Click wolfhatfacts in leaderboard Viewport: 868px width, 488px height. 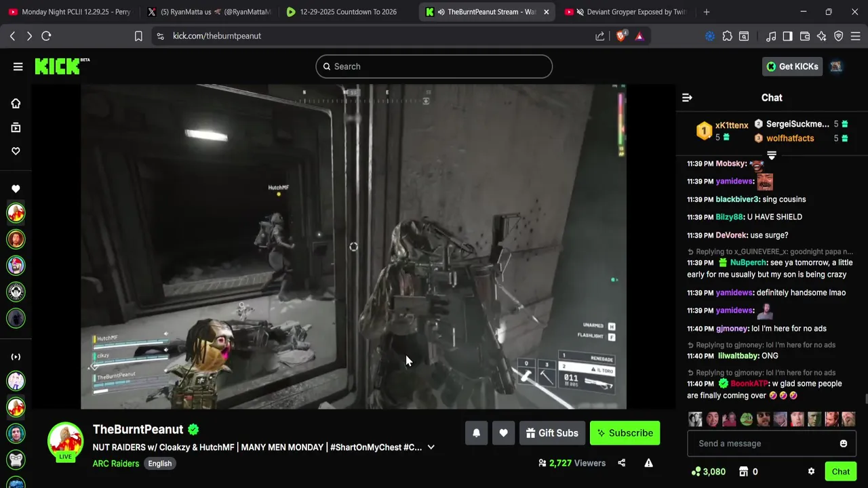point(790,138)
